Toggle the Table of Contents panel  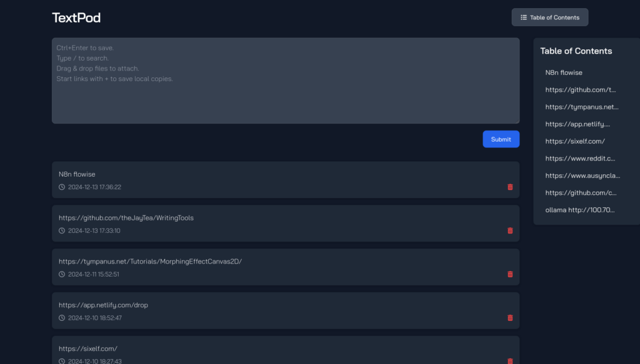pos(549,17)
